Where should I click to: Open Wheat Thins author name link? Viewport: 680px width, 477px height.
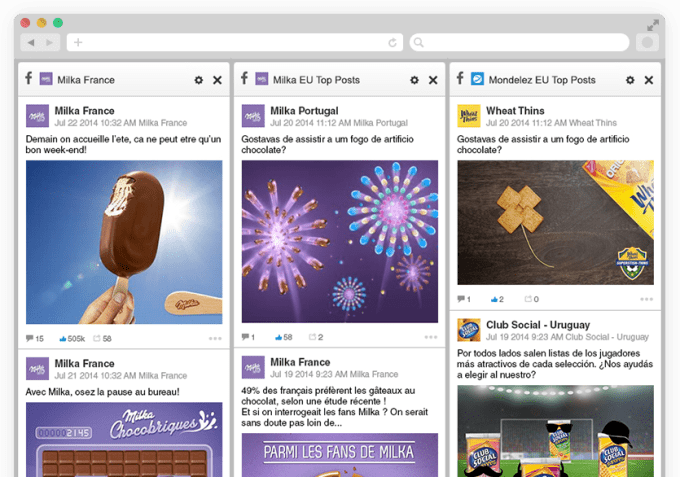pos(515,111)
